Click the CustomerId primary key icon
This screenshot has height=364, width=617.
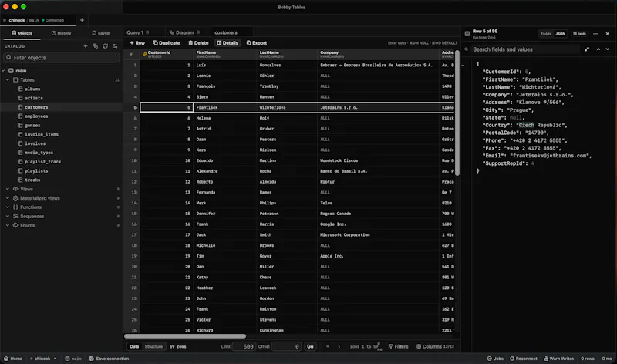(x=144, y=54)
